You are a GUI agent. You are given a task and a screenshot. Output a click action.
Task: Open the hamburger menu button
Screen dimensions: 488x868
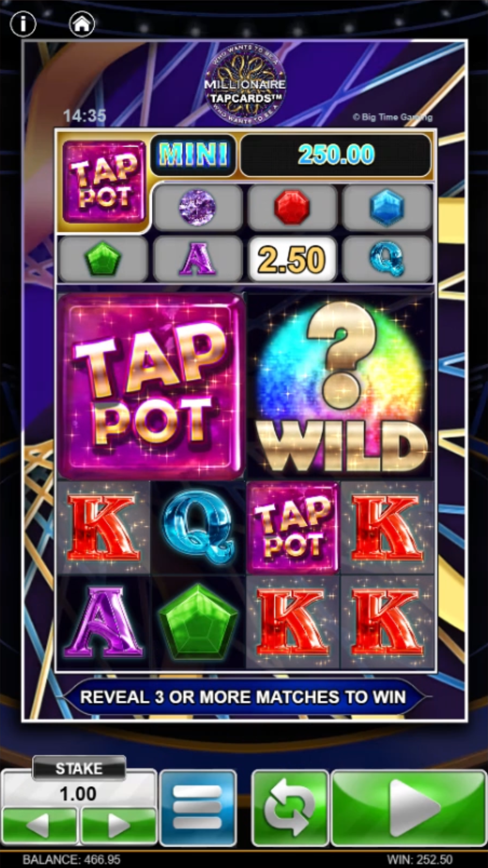pos(198,807)
